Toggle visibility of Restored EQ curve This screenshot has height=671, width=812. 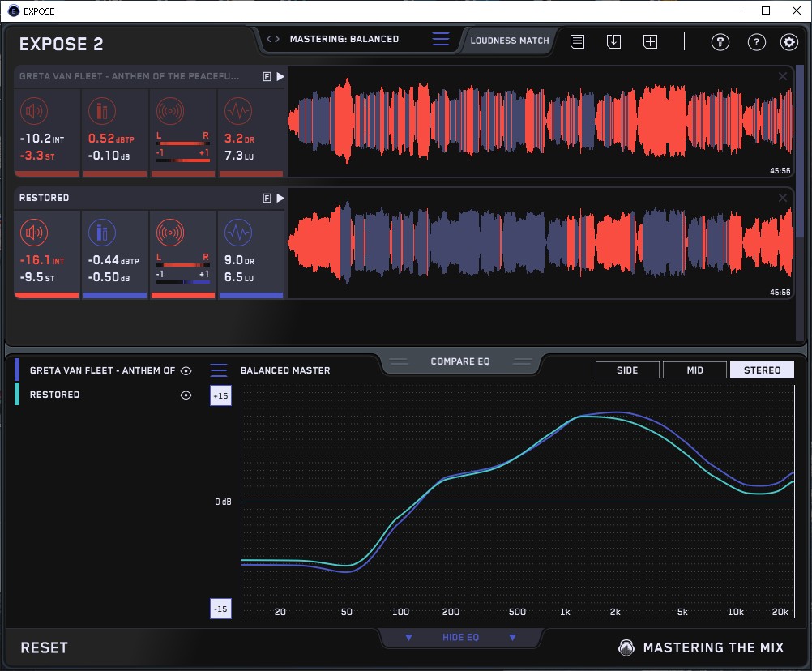(x=186, y=395)
